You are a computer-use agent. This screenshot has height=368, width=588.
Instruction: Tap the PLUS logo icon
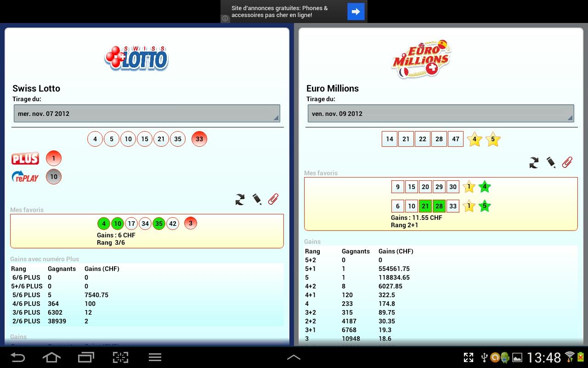point(25,159)
